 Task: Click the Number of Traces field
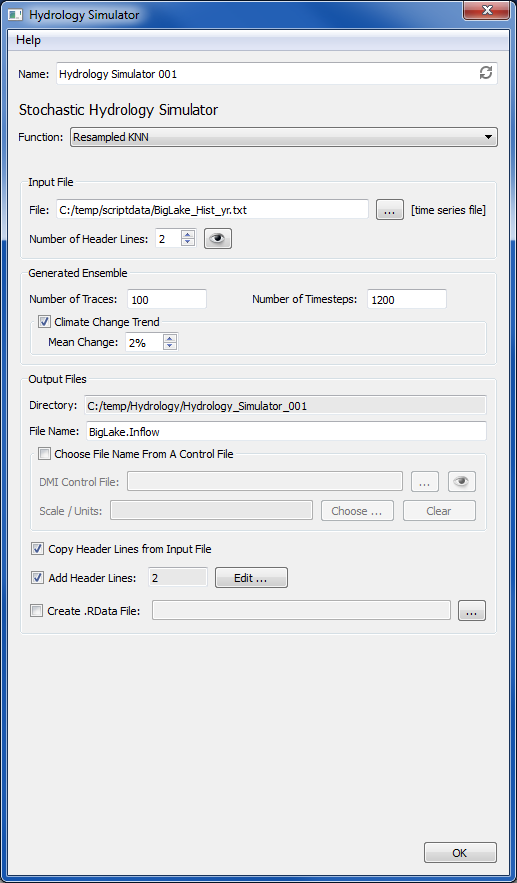coord(167,299)
